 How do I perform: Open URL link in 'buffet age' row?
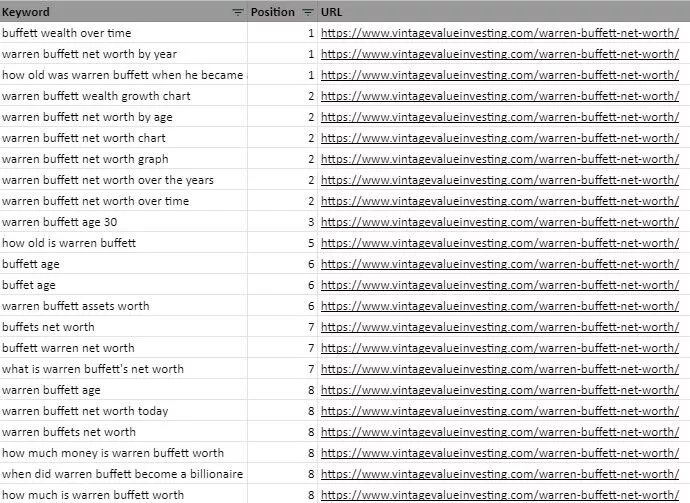point(500,285)
